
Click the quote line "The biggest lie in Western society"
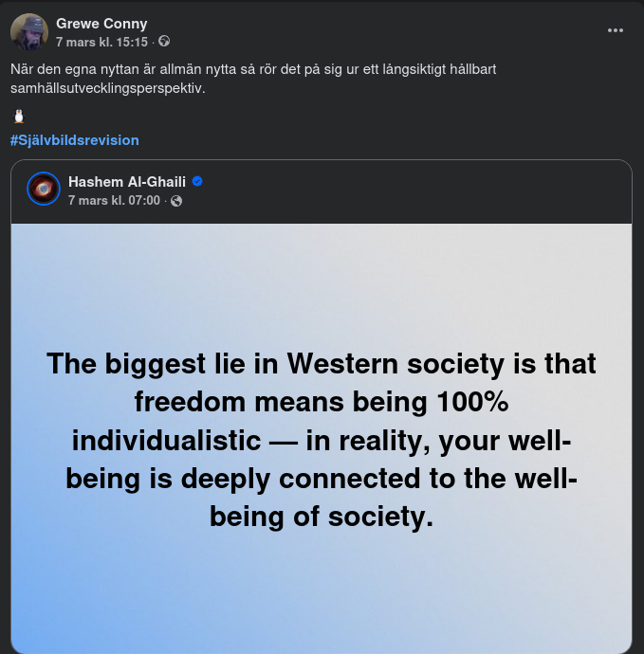click(x=322, y=364)
